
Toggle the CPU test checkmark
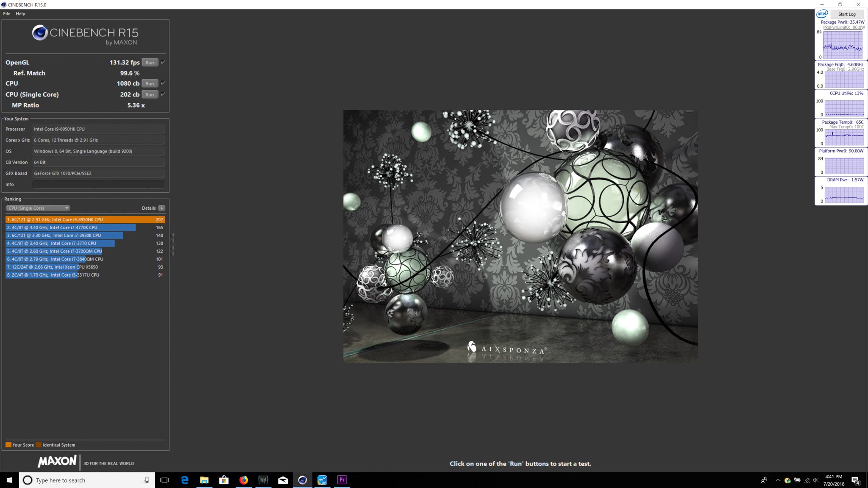(163, 83)
